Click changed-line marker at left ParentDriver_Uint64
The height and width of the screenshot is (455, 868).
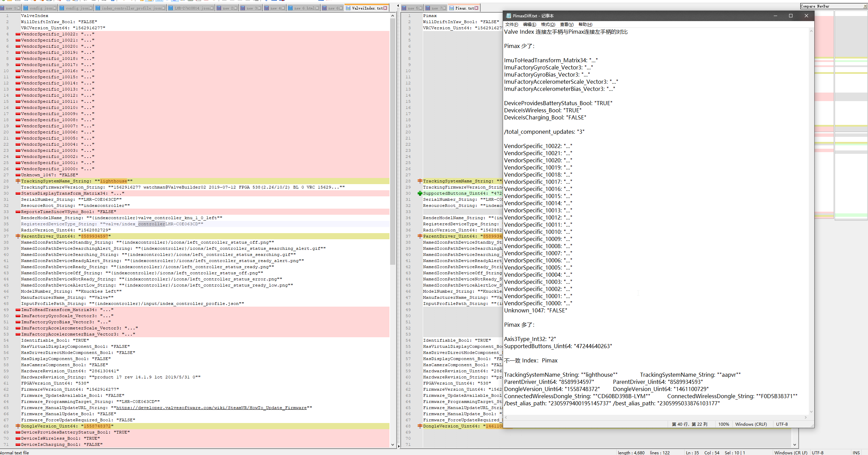click(18, 236)
